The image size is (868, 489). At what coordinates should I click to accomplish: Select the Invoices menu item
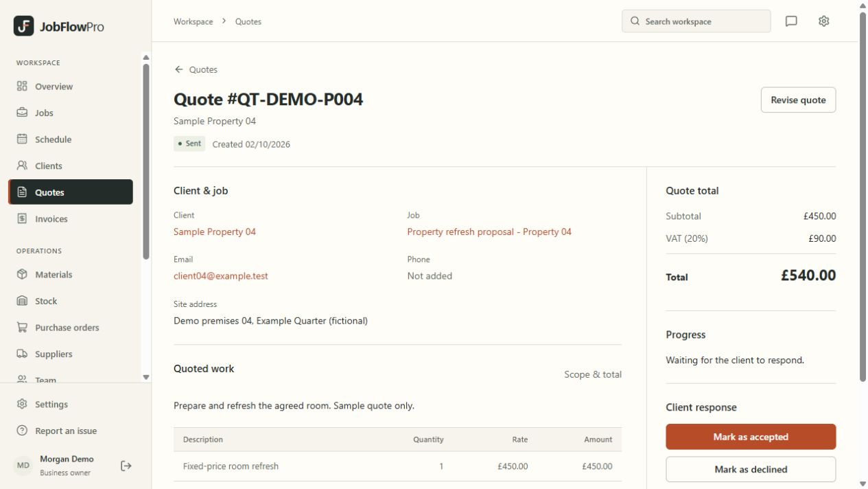71,219
